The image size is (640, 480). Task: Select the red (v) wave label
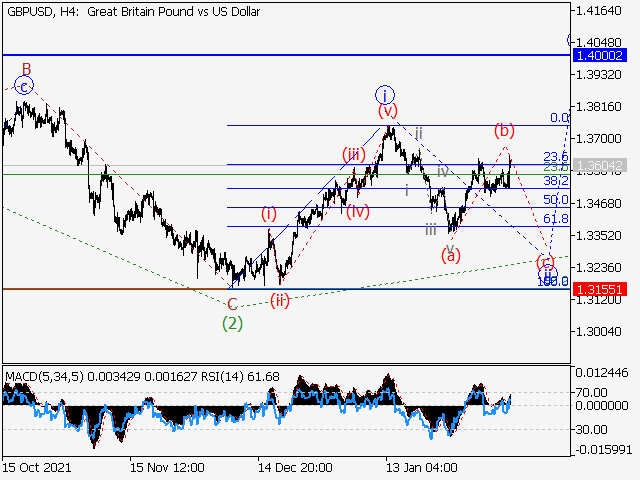[x=387, y=110]
